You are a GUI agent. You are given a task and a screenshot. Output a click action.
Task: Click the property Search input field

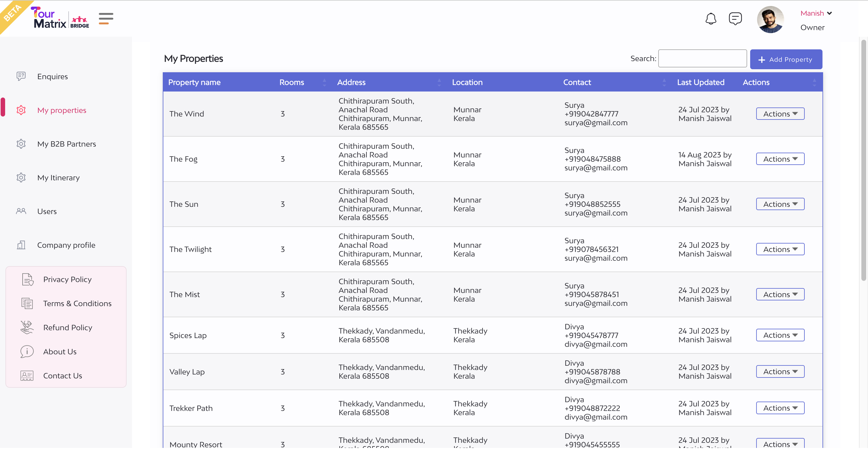[702, 59]
